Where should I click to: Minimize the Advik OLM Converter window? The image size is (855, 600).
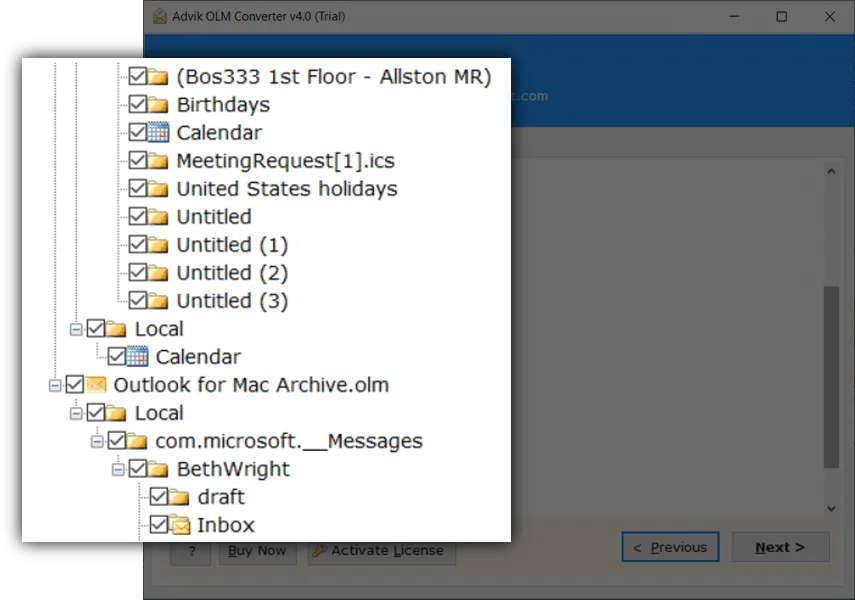pos(734,16)
